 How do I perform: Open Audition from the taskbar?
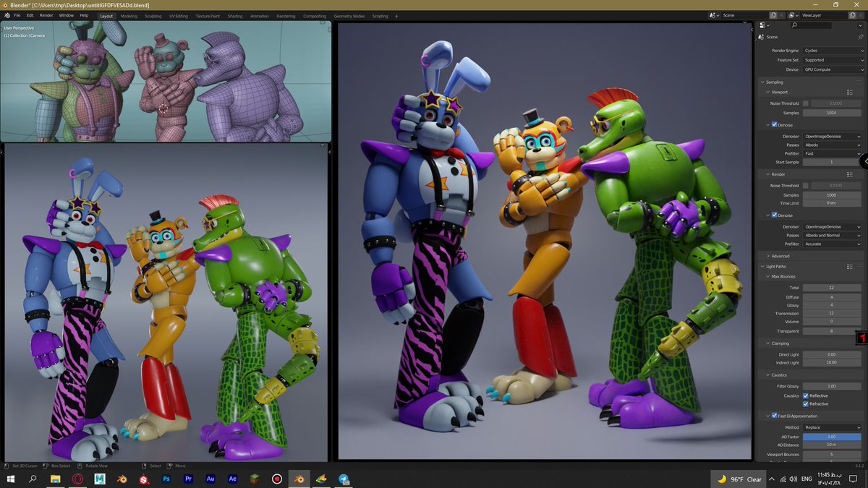210,479
